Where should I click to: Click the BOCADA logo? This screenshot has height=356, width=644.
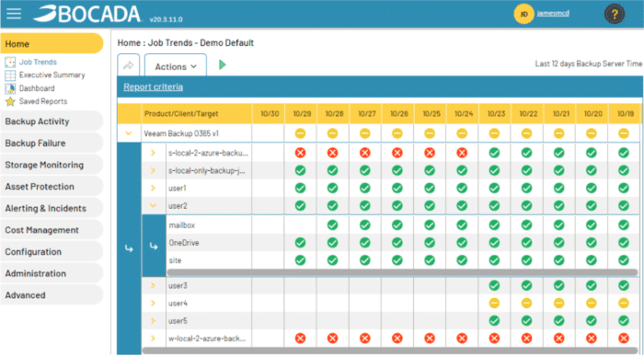87,14
